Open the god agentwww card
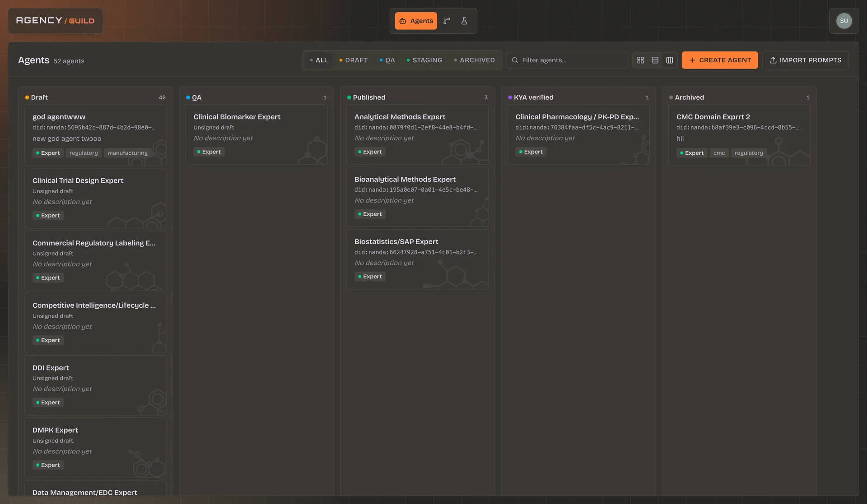The height and width of the screenshot is (504, 867). 95,135
